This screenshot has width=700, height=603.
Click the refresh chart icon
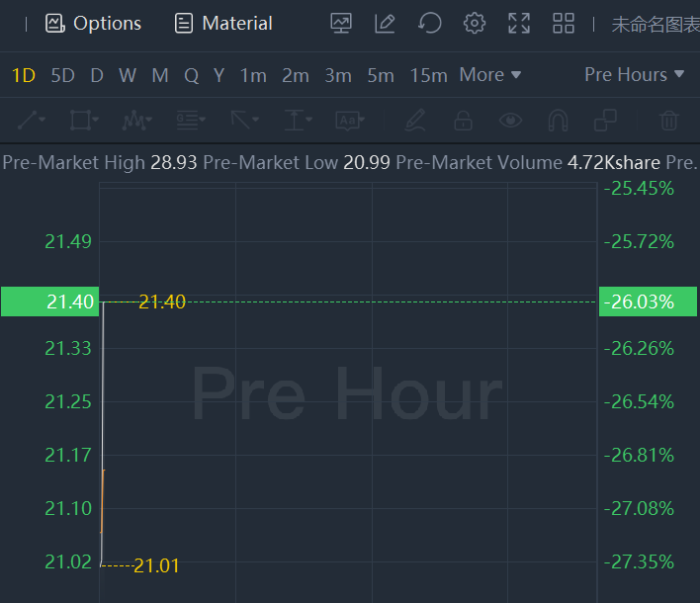pos(429,23)
